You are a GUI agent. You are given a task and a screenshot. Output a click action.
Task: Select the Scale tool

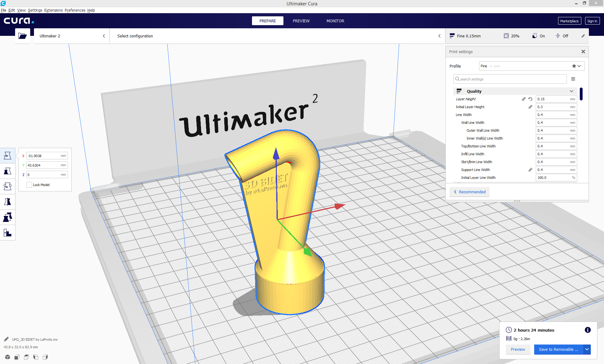(8, 171)
